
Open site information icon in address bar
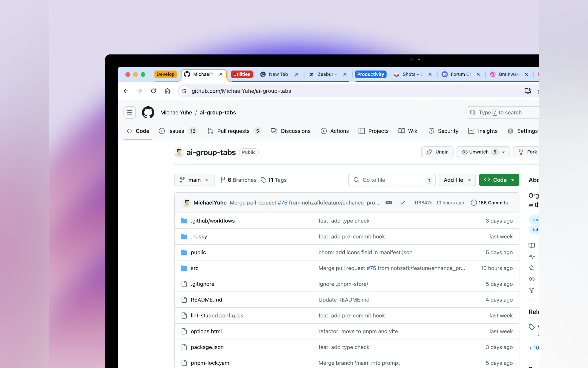[184, 91]
